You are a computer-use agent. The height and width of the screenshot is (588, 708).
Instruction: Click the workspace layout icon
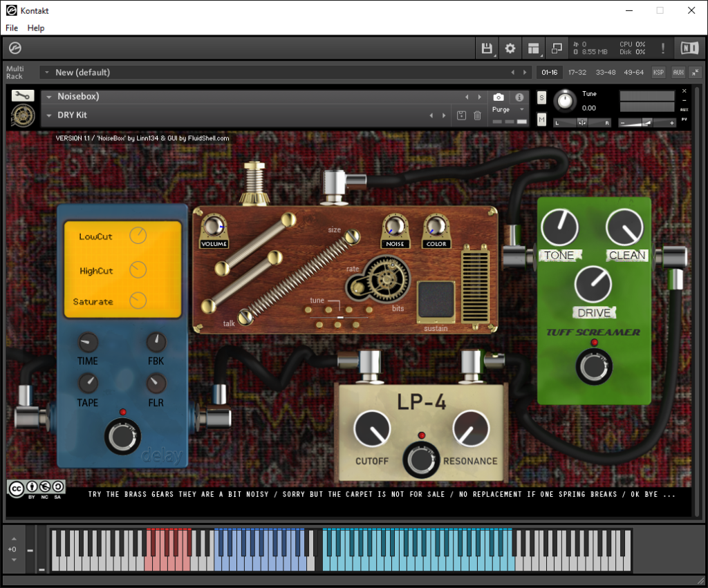534,48
